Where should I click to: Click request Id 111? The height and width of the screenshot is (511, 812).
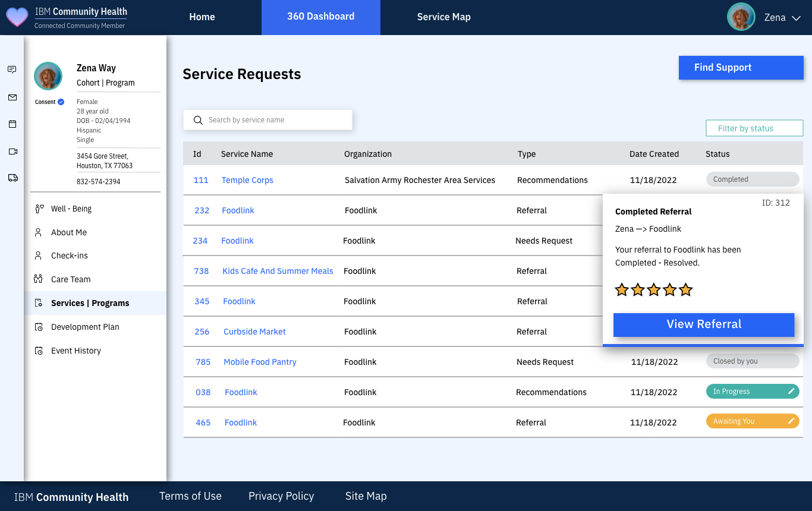(x=201, y=180)
